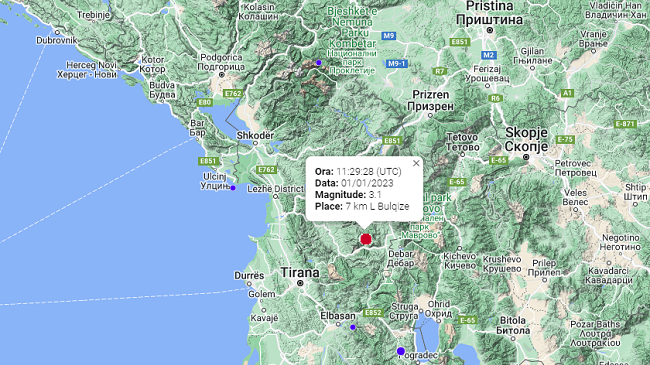The height and width of the screenshot is (365, 650).
Task: Click the M9 road shield
Action: [388, 36]
